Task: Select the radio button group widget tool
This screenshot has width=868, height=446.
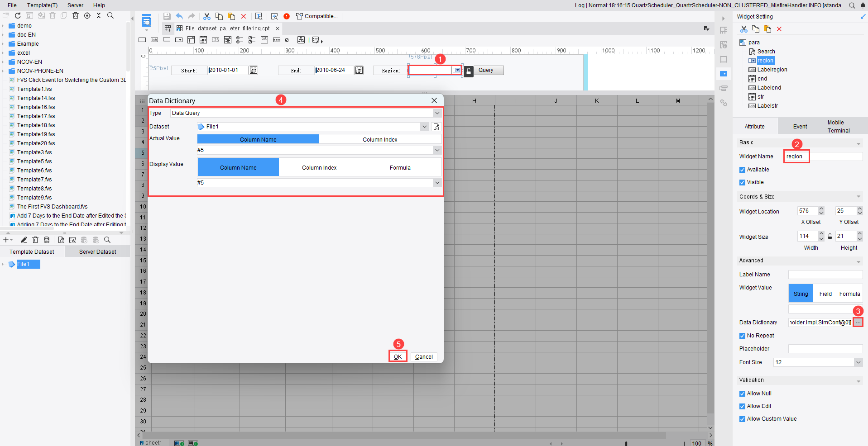Action: coord(240,40)
